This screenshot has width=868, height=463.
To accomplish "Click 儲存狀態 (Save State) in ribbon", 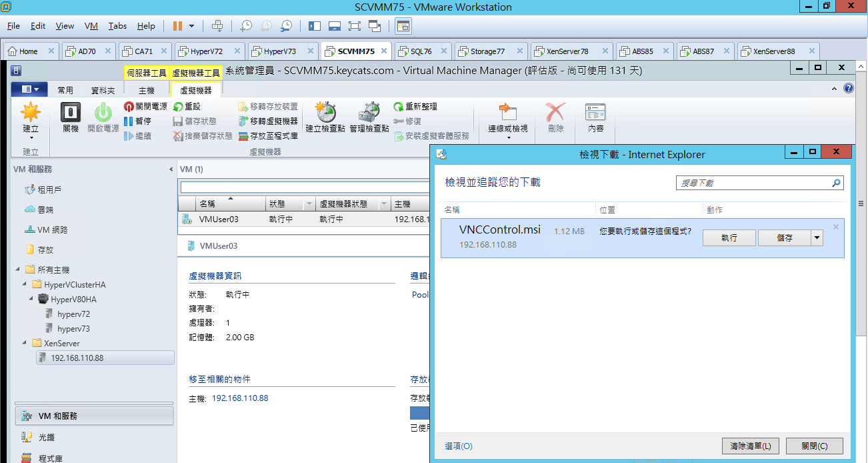I will pyautogui.click(x=195, y=121).
